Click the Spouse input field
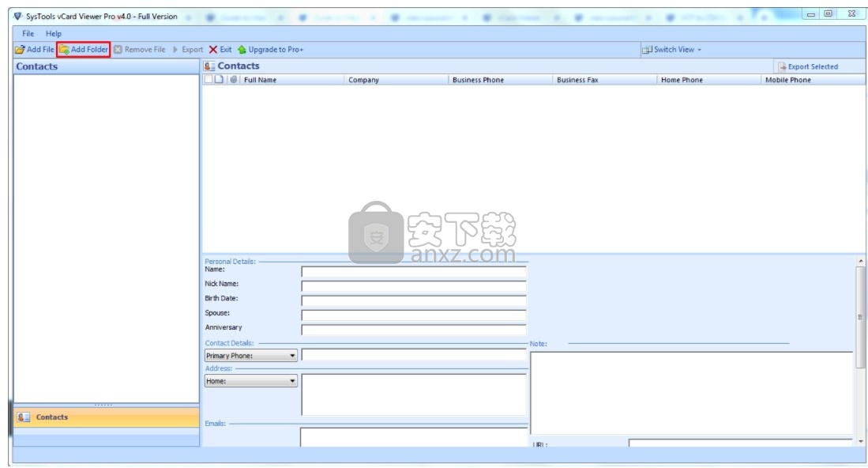This screenshot has width=868, height=468. (414, 315)
